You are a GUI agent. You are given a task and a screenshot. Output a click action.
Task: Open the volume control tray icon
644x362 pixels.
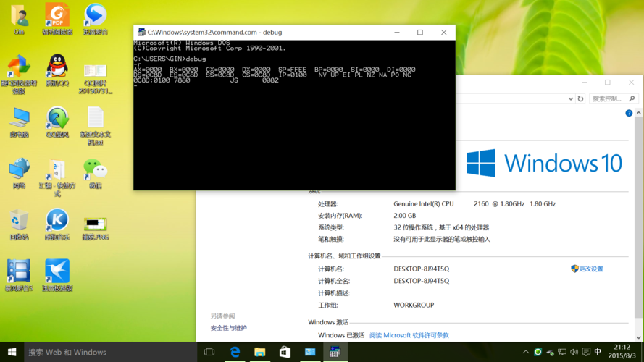pos(574,352)
